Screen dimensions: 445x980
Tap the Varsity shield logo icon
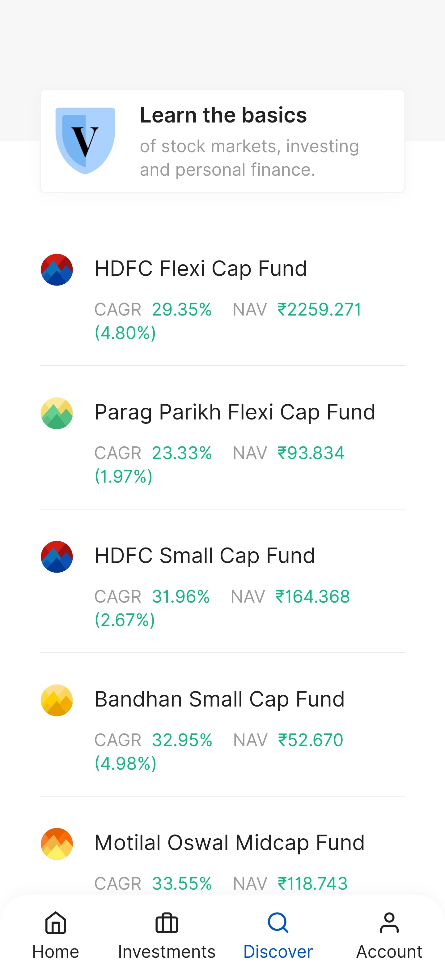click(85, 141)
